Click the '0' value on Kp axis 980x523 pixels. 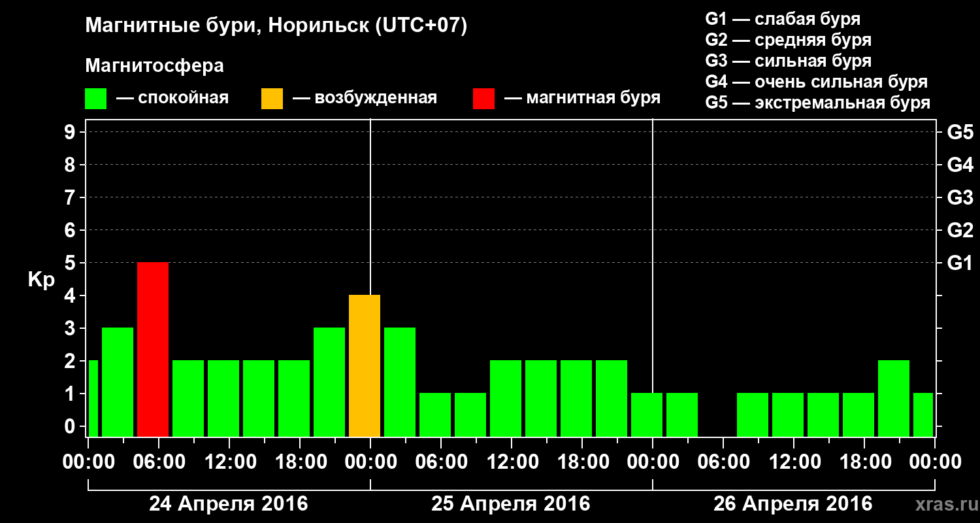coord(71,426)
